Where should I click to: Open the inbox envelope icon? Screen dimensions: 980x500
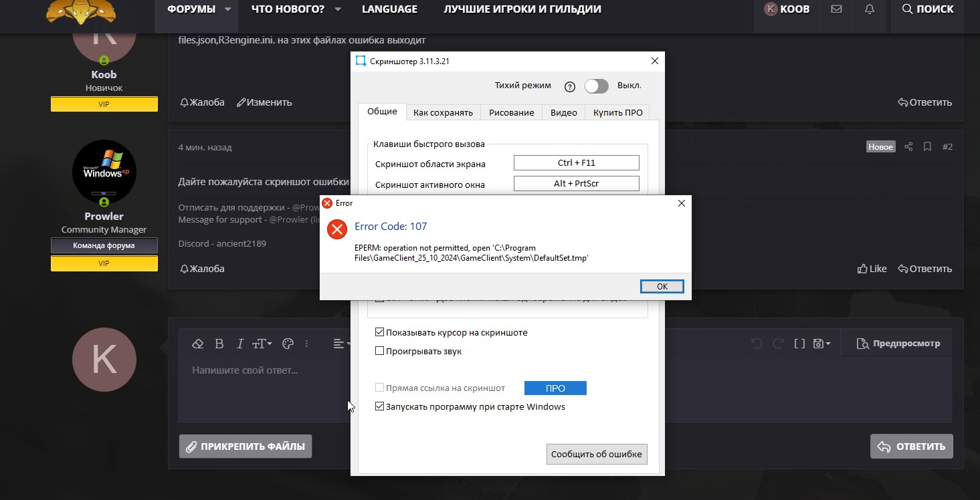[x=836, y=9]
